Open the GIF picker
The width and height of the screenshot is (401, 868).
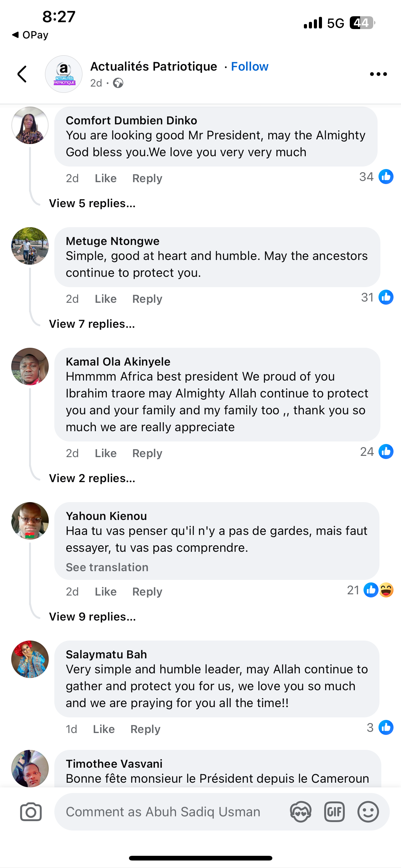334,812
